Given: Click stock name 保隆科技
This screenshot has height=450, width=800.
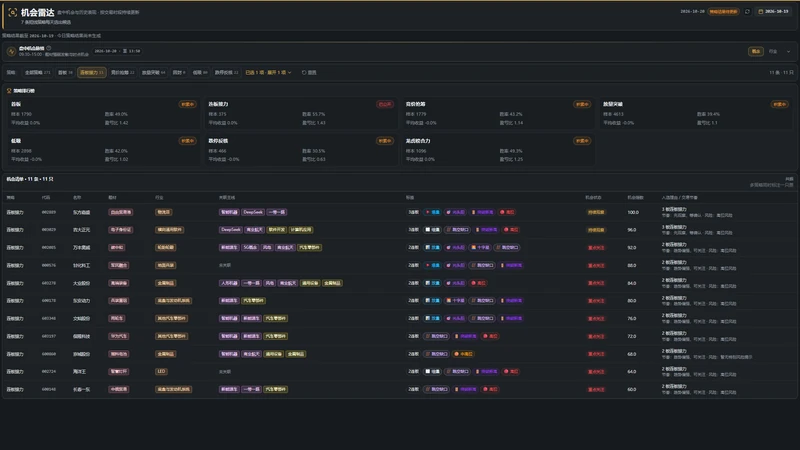Looking at the screenshot, I should [x=82, y=336].
